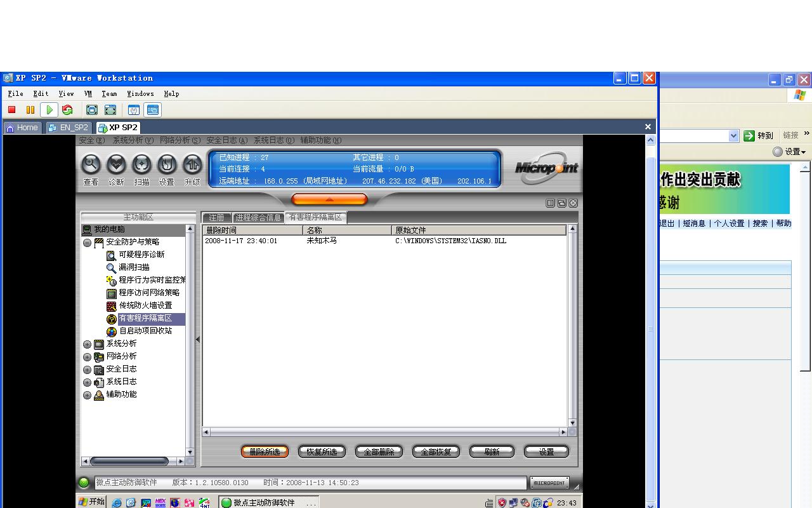Click the 全部恢复 button
This screenshot has width=812, height=508.
pyautogui.click(x=436, y=451)
